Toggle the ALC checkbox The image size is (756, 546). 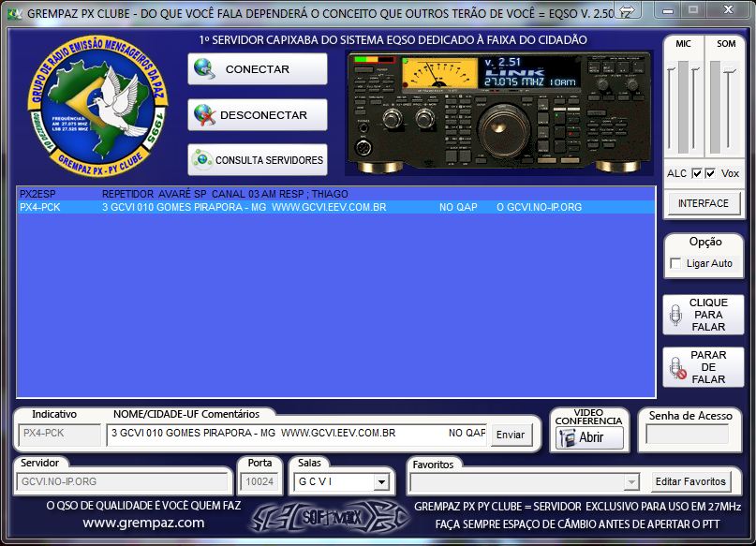coord(697,173)
